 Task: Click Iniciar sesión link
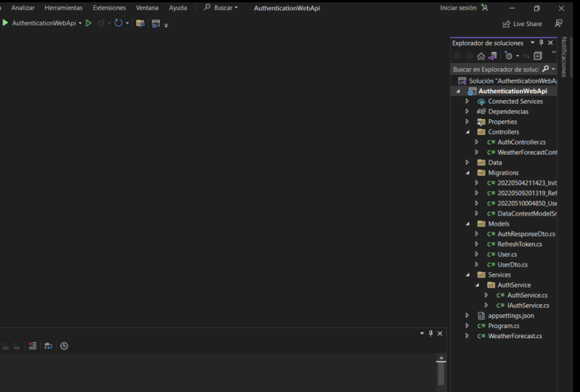(x=458, y=8)
